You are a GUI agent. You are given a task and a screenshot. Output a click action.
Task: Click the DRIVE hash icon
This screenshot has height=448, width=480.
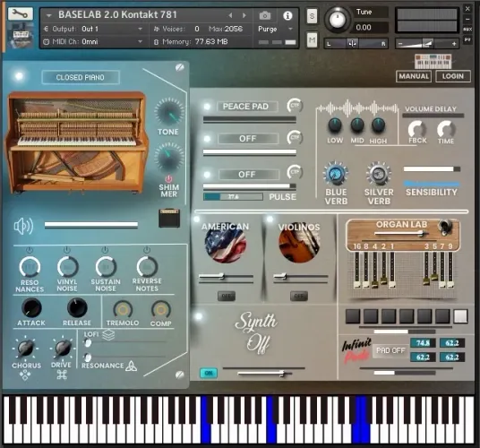[x=62, y=375]
